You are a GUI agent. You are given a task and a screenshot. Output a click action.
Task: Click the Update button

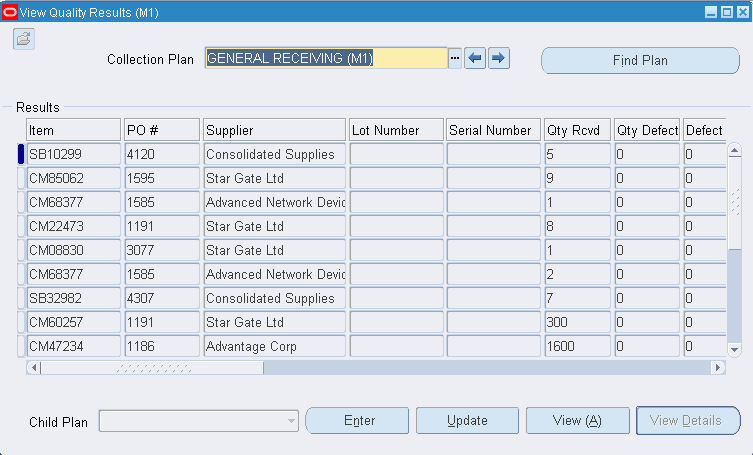(x=467, y=420)
